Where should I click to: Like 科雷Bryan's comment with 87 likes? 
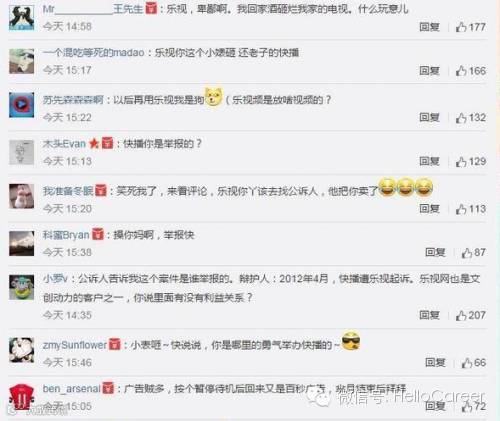[473, 253]
